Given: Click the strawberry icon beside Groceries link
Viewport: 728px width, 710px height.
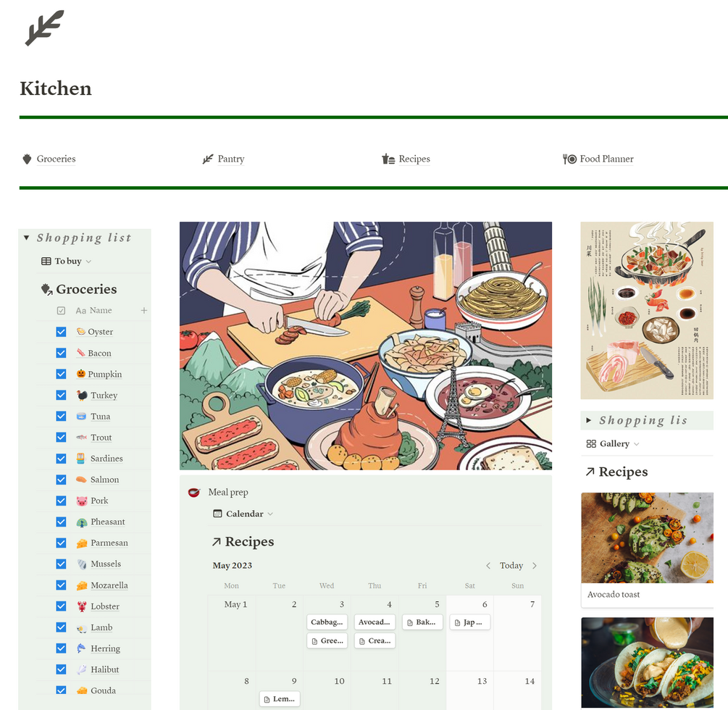Looking at the screenshot, I should pos(27,159).
